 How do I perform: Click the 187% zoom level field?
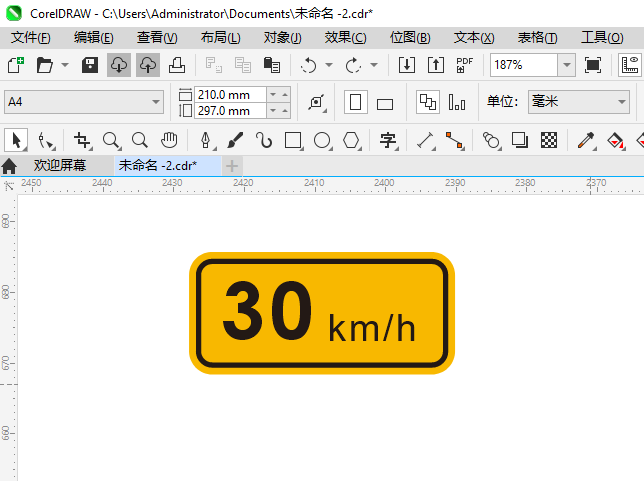tap(524, 65)
